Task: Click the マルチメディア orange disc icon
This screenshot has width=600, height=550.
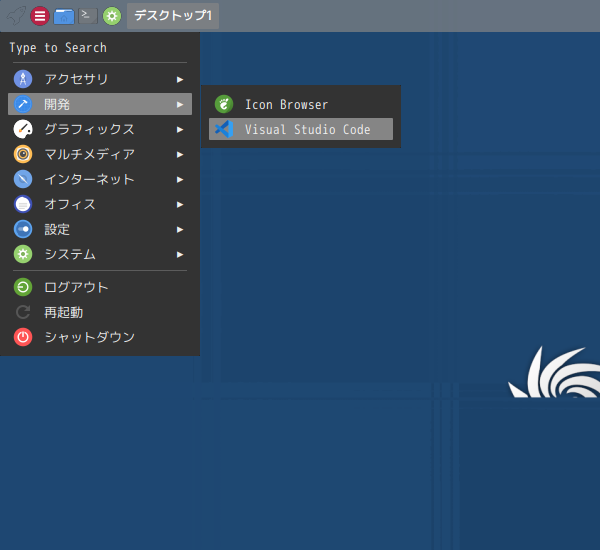Action: pos(23,154)
